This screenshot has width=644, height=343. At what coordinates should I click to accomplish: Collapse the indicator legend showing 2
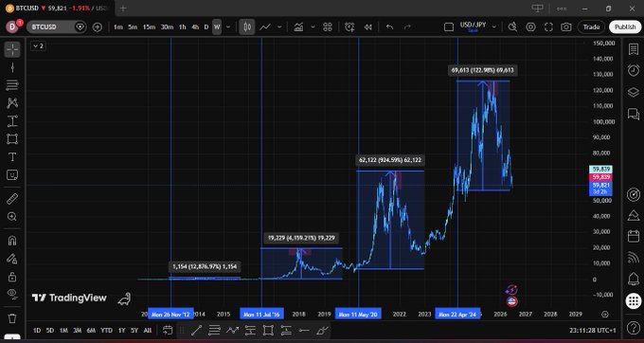[38, 46]
